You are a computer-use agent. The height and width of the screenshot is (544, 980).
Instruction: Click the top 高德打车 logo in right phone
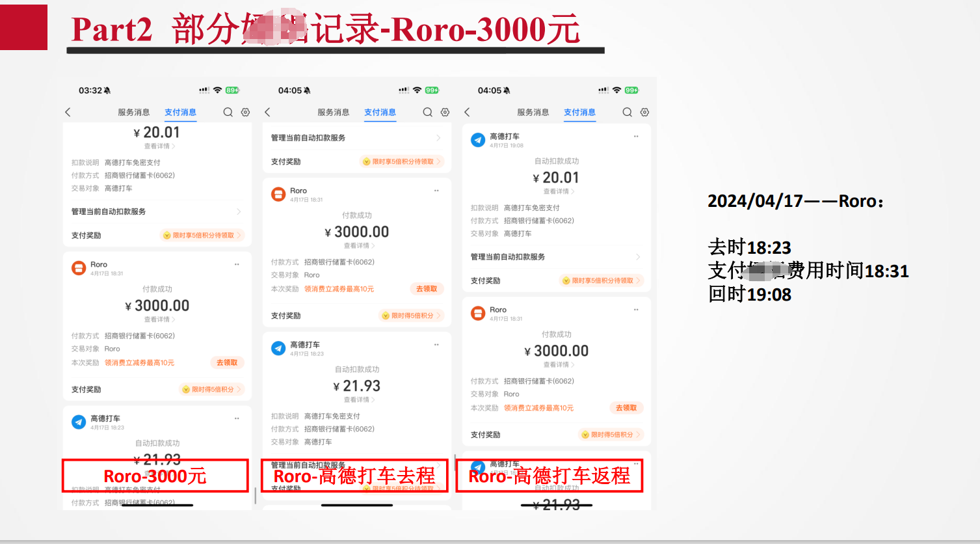pyautogui.click(x=478, y=140)
